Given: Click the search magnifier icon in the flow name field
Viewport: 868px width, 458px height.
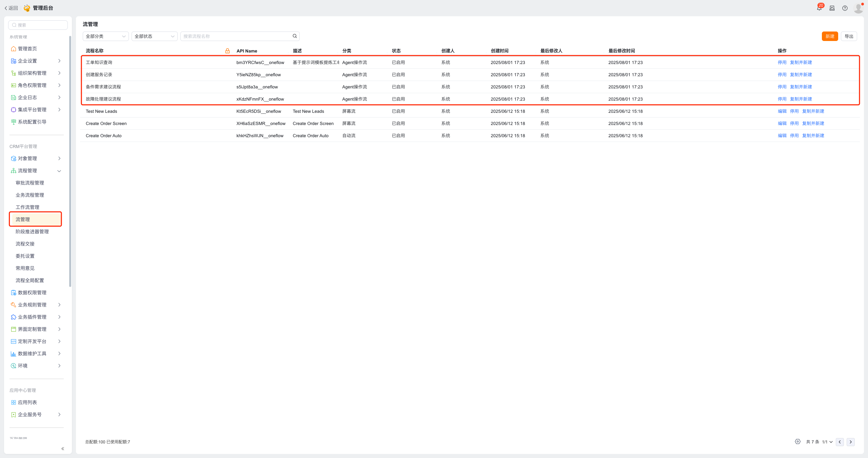Looking at the screenshot, I should [x=295, y=36].
